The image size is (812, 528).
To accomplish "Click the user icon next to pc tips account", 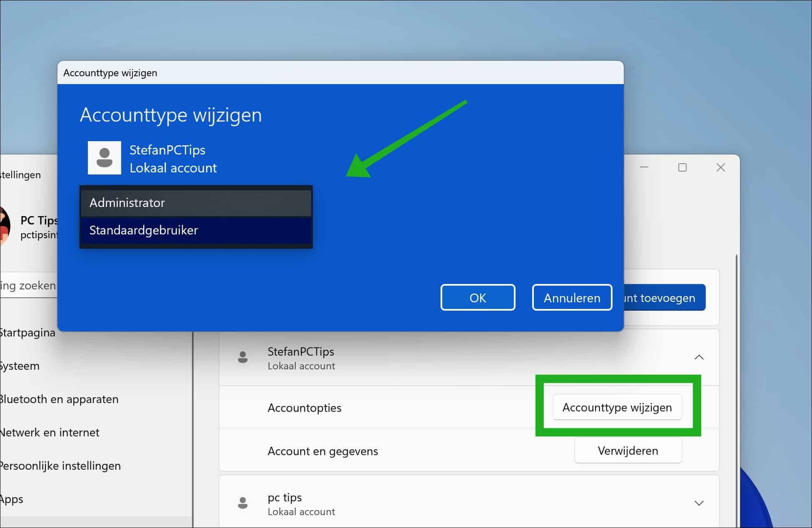I will click(x=243, y=503).
